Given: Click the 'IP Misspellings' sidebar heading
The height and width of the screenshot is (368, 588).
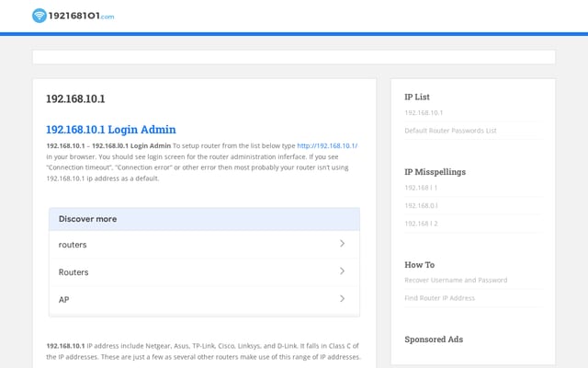Looking at the screenshot, I should coord(435,172).
